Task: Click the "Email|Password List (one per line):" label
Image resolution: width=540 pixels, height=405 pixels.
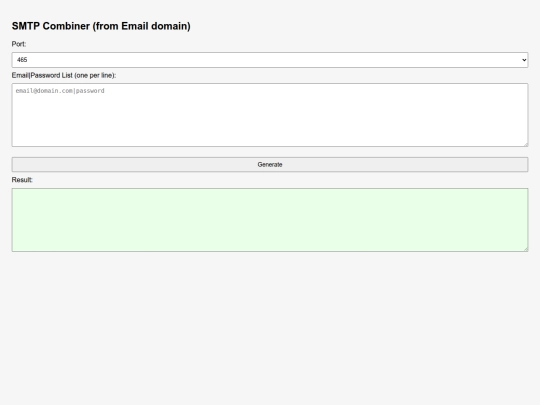Action: (64, 75)
